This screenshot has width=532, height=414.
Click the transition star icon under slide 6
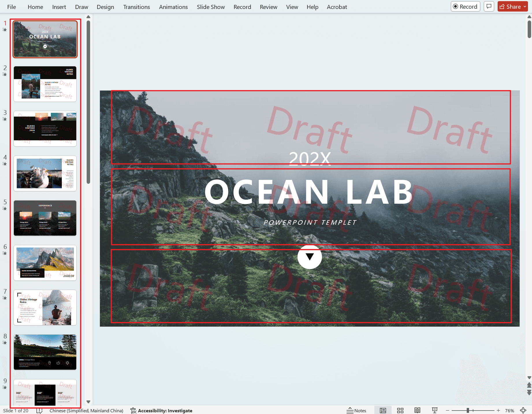tap(5, 253)
